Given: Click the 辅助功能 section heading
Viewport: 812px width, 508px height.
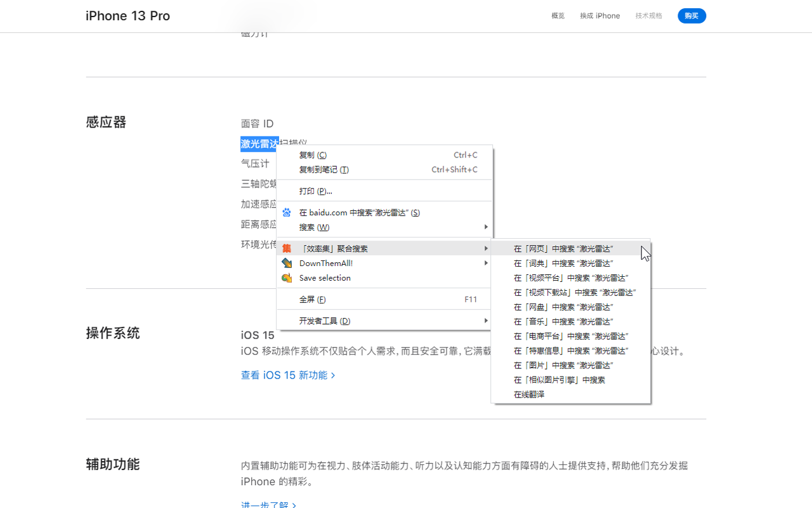Looking at the screenshot, I should 113,464.
